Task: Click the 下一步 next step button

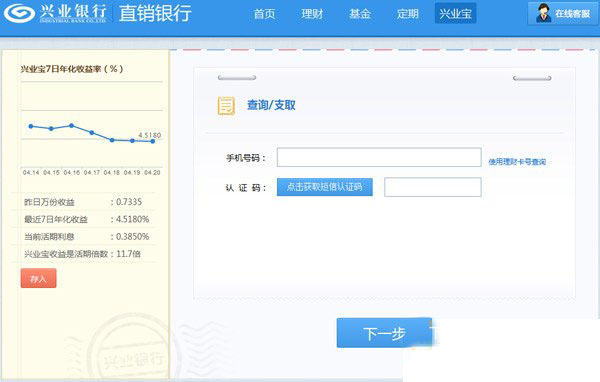Action: pyautogui.click(x=384, y=333)
